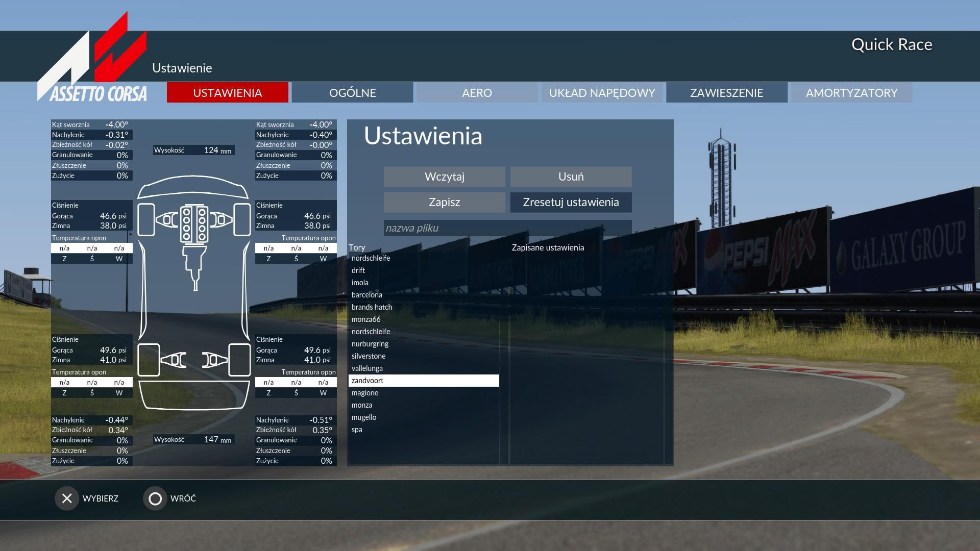Viewport: 980px width, 551px height.
Task: Click the X Wybierz controller icon
Action: coord(67,498)
